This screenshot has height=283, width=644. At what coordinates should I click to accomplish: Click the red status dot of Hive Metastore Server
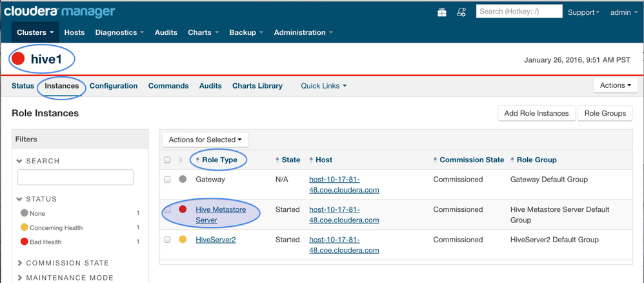(183, 209)
